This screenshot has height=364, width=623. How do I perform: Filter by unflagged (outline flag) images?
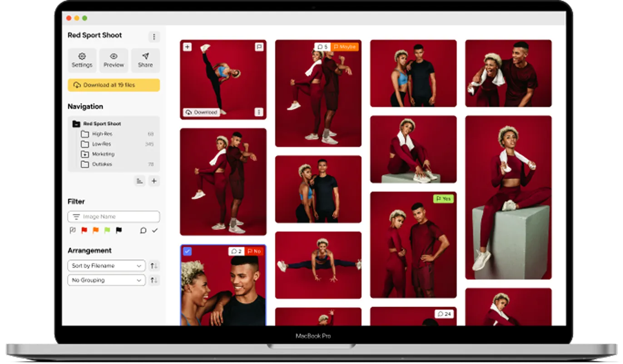72,231
